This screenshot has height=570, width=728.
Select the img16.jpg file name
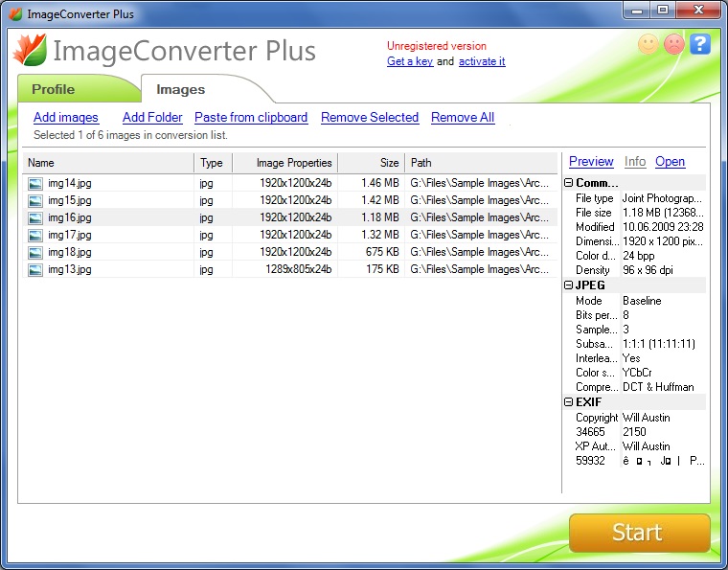pyautogui.click(x=70, y=217)
